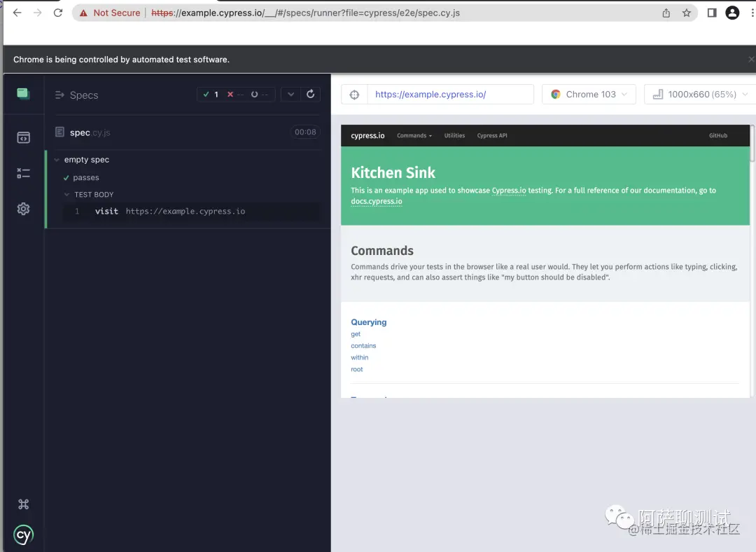Reload the page with browser refresh icon

click(x=58, y=13)
